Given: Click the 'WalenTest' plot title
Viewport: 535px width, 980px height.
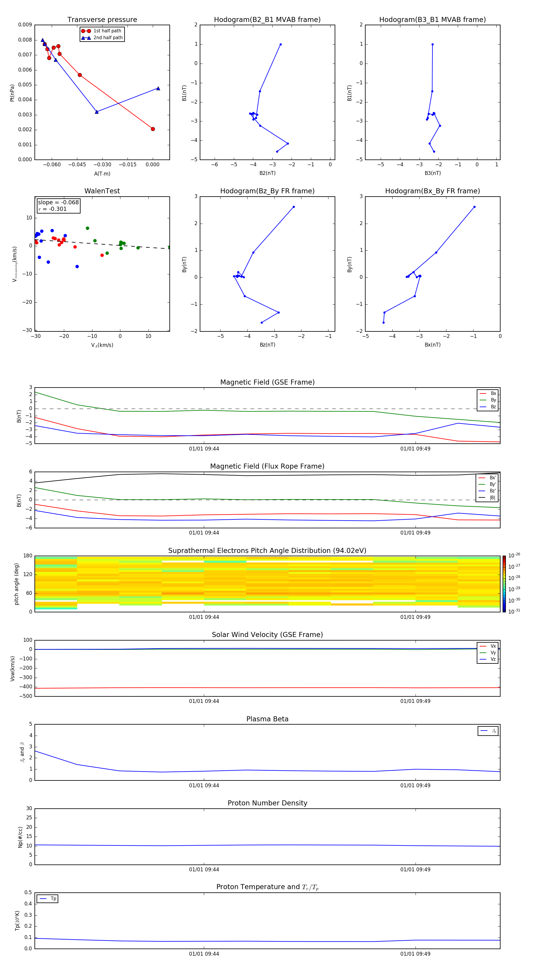Looking at the screenshot, I should click(102, 191).
